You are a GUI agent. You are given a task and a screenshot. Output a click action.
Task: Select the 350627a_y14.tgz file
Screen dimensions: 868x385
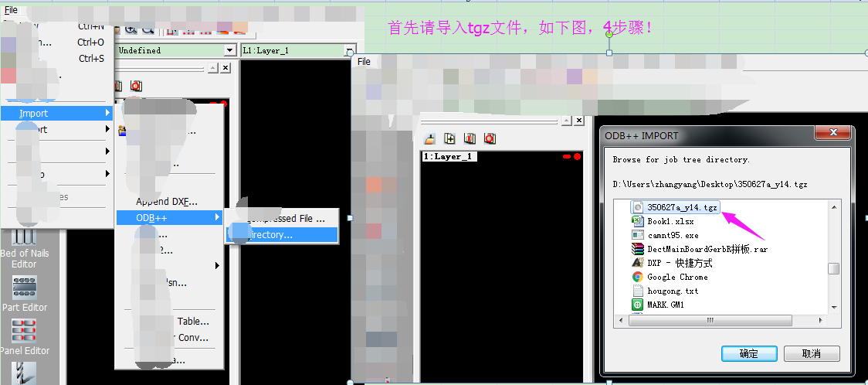(676, 207)
